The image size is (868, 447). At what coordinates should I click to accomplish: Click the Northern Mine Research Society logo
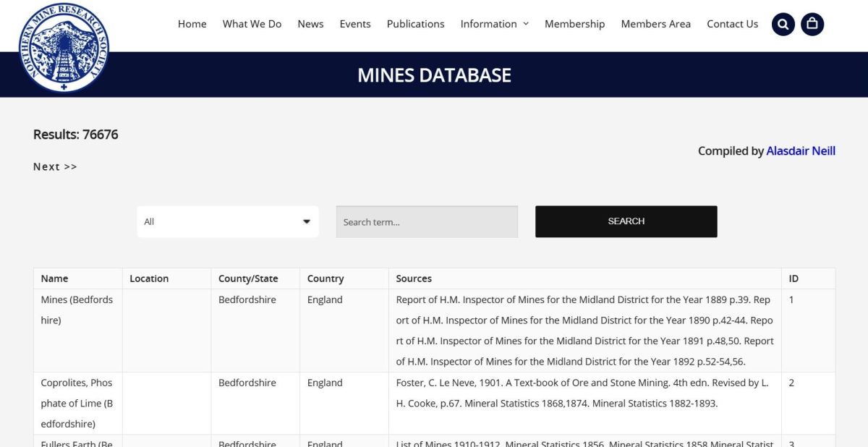pos(64,48)
